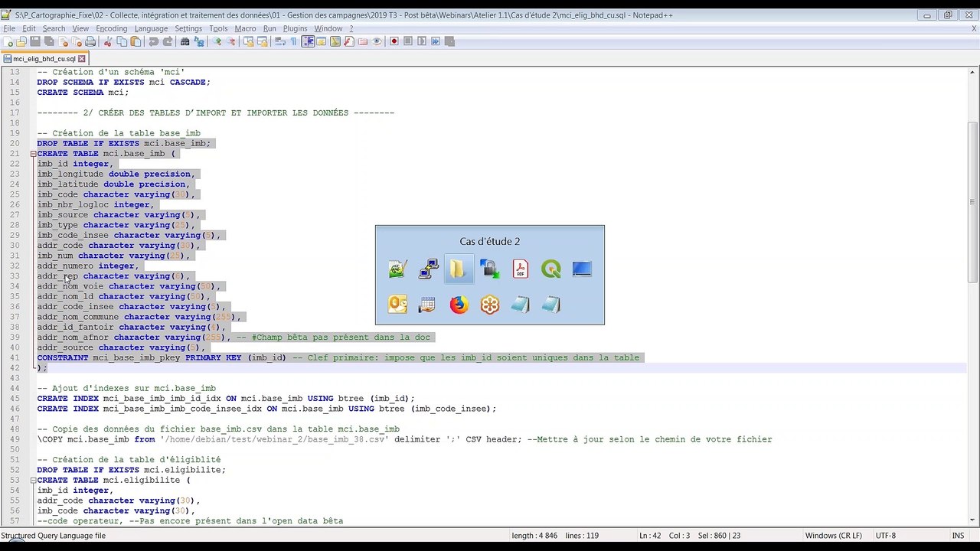Select Notepad++ icon in task switcher
Screen dimensions: 980x551
pyautogui.click(x=397, y=269)
